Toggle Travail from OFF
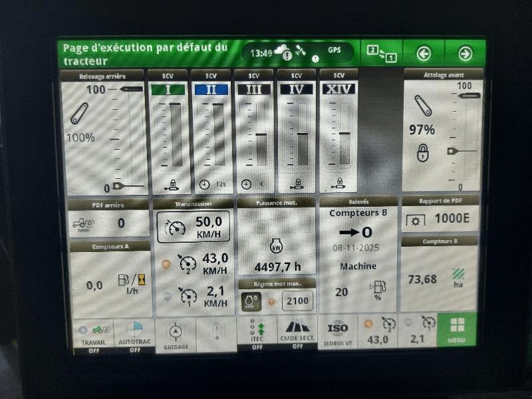This screenshot has height=399, width=532. pos(93,332)
